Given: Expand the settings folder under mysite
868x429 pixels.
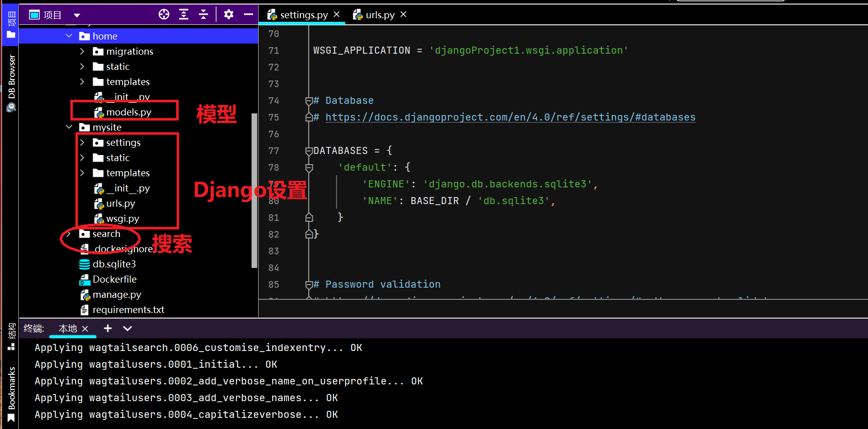Looking at the screenshot, I should [82, 142].
